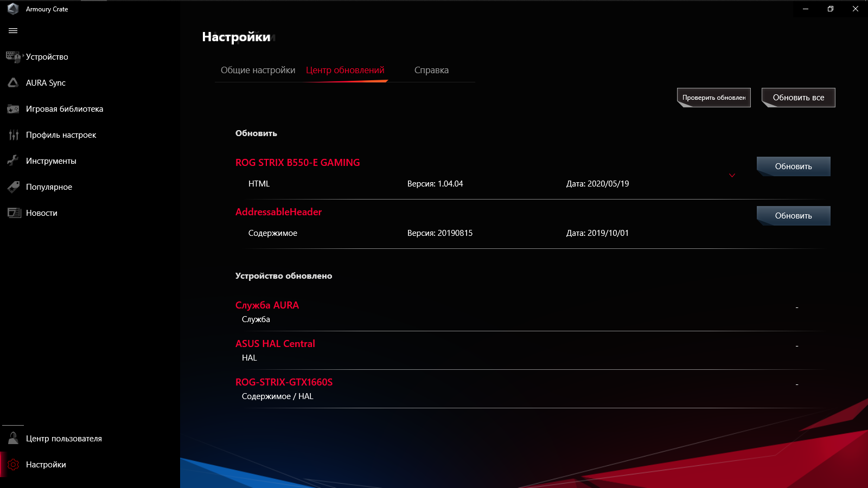
Task: Update ROG STRIX B550-E GAMING
Action: 794,166
